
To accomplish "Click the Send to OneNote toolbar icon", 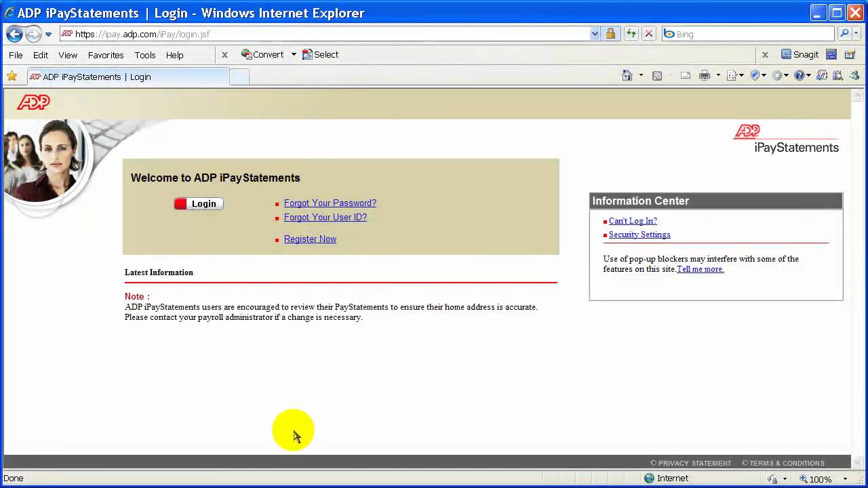I will pos(822,76).
